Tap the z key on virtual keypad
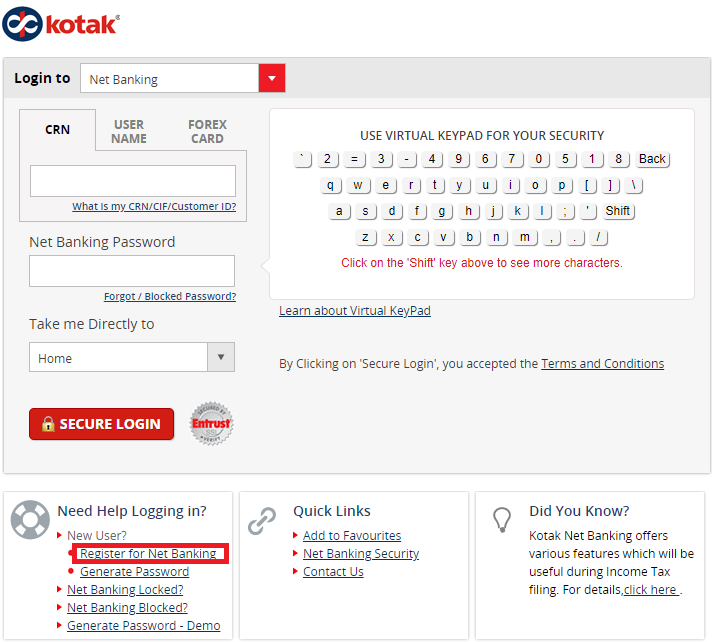The height and width of the screenshot is (642, 713). point(365,238)
